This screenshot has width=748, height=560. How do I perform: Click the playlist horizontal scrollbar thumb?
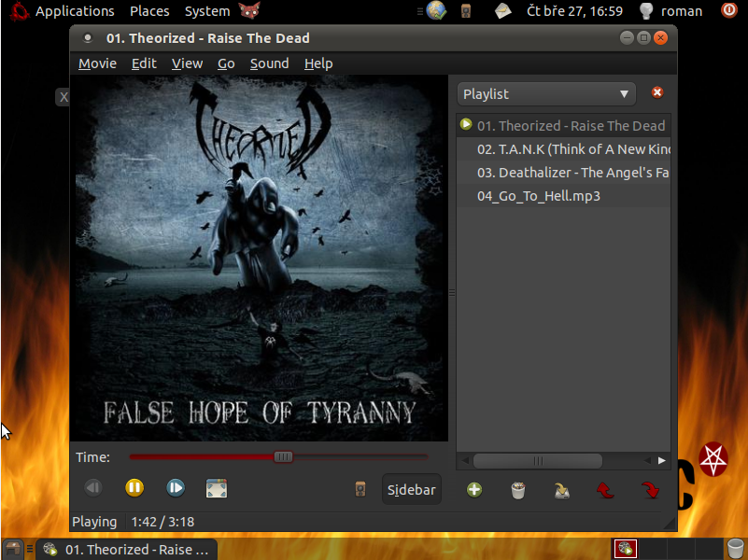pyautogui.click(x=538, y=461)
